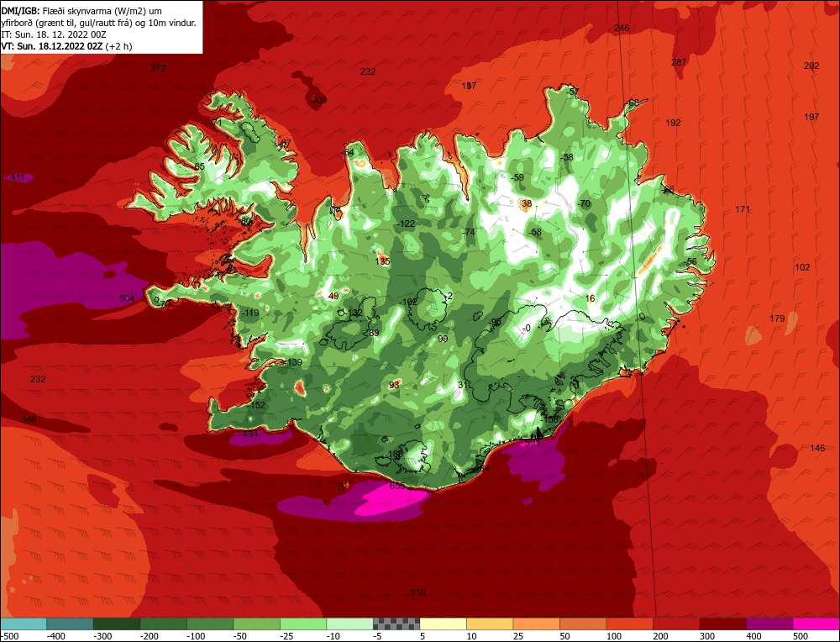The height and width of the screenshot is (642, 840).
Task: Click the flux value 146 on the map
Action: coord(817,448)
